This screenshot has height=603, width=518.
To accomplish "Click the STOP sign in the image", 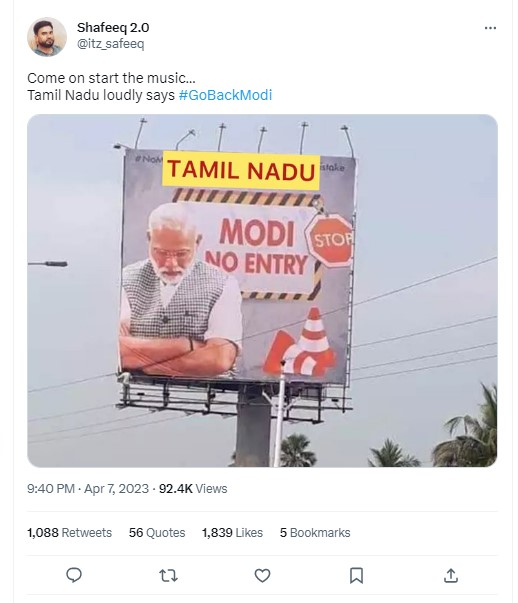I will tap(330, 240).
